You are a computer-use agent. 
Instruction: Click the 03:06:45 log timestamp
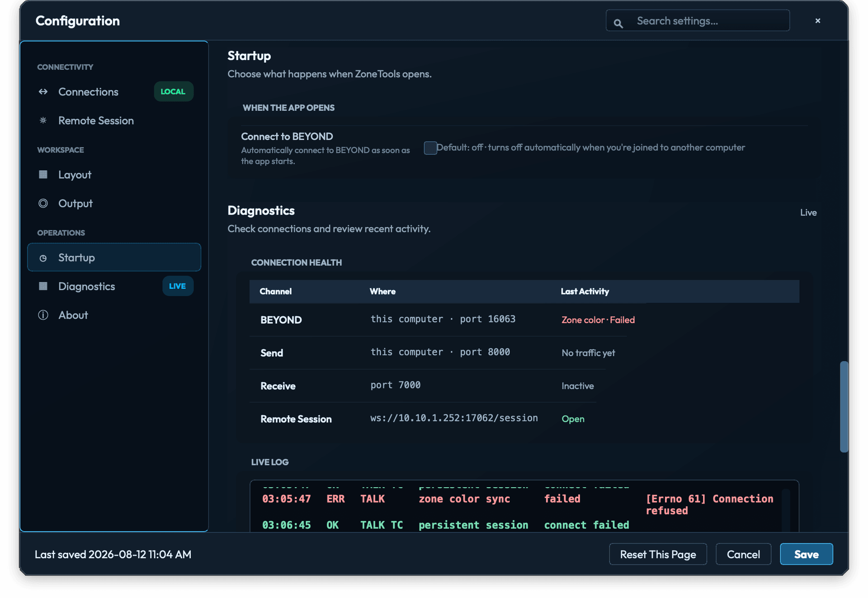(286, 525)
